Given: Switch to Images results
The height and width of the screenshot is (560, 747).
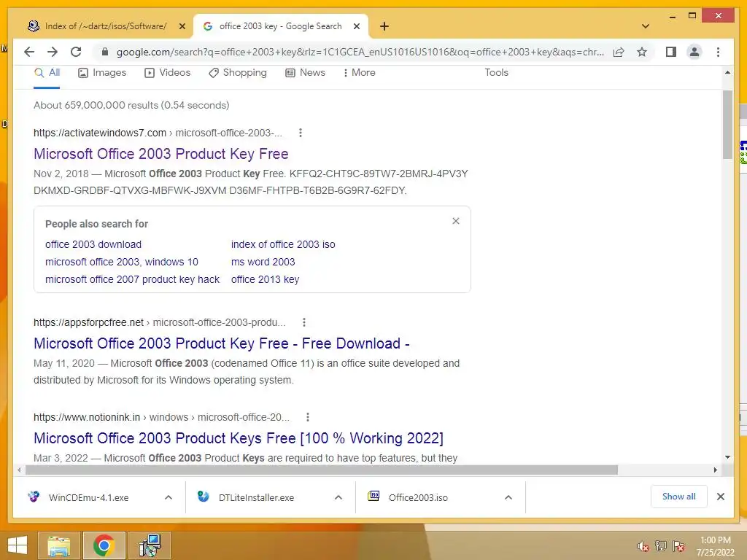Looking at the screenshot, I should 102,73.
